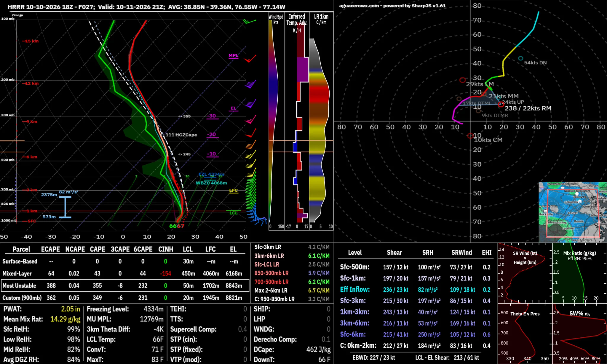This screenshot has width=607, height=364.
Task: Click the PWAT value 2.05 in
Action: point(71,309)
